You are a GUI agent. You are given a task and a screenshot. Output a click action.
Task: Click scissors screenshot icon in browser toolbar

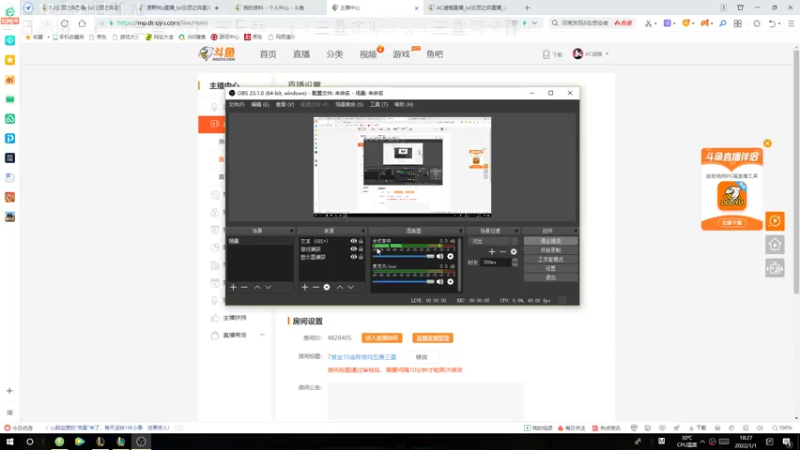point(648,23)
